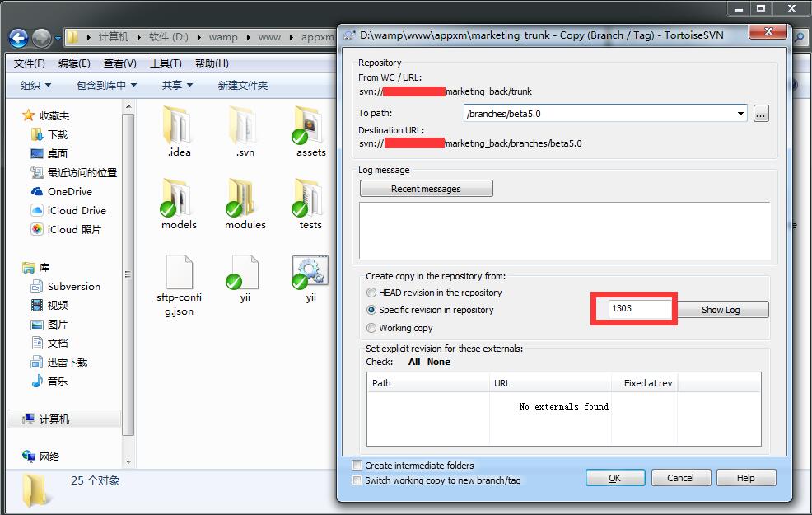Open 下载 in the favorites sidebar
The height and width of the screenshot is (515, 812).
coord(49,134)
